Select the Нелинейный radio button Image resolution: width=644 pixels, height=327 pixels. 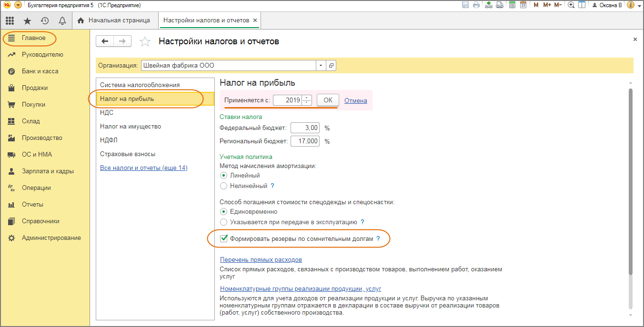pyautogui.click(x=224, y=186)
